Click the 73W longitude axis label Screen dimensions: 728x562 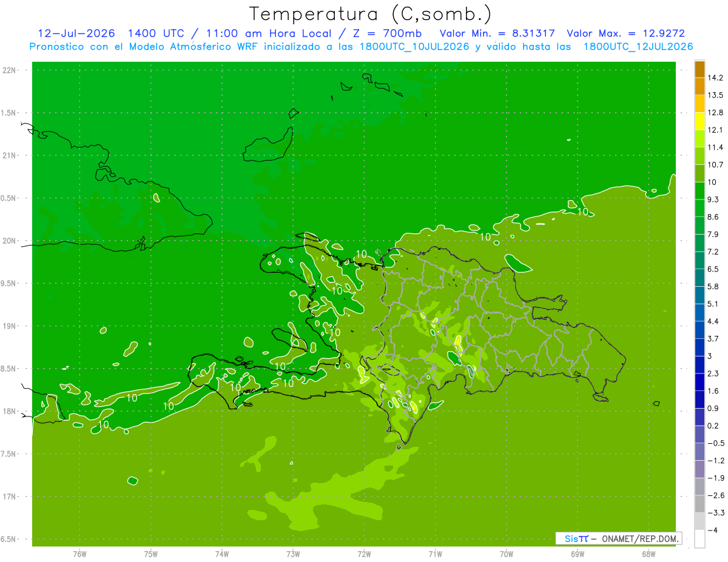[293, 553]
